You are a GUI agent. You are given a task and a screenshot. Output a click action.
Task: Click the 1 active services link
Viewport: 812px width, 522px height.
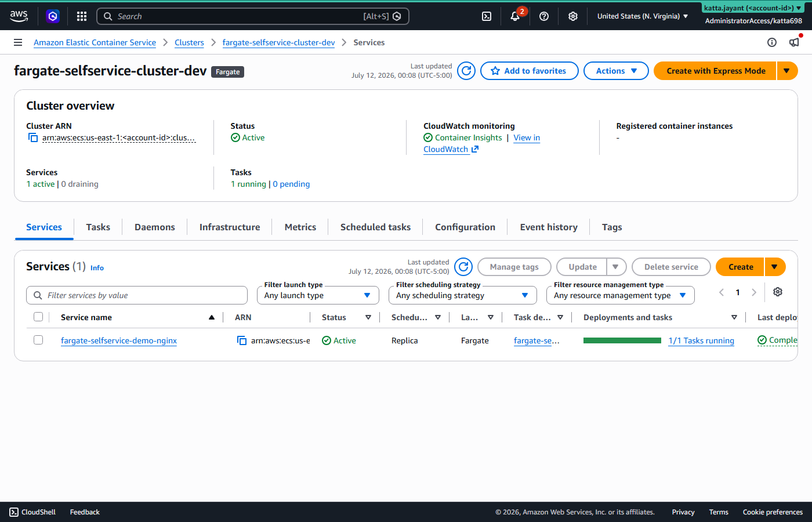(x=41, y=184)
